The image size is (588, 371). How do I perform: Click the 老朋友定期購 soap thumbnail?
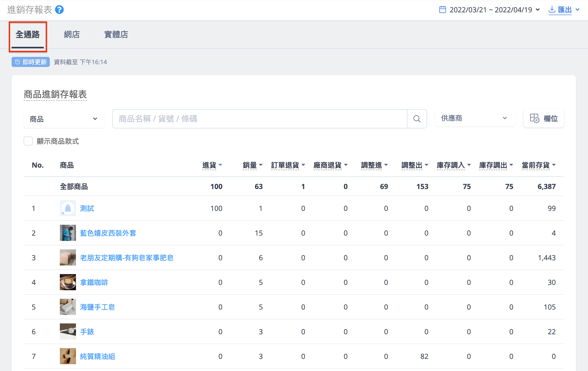pyautogui.click(x=68, y=257)
